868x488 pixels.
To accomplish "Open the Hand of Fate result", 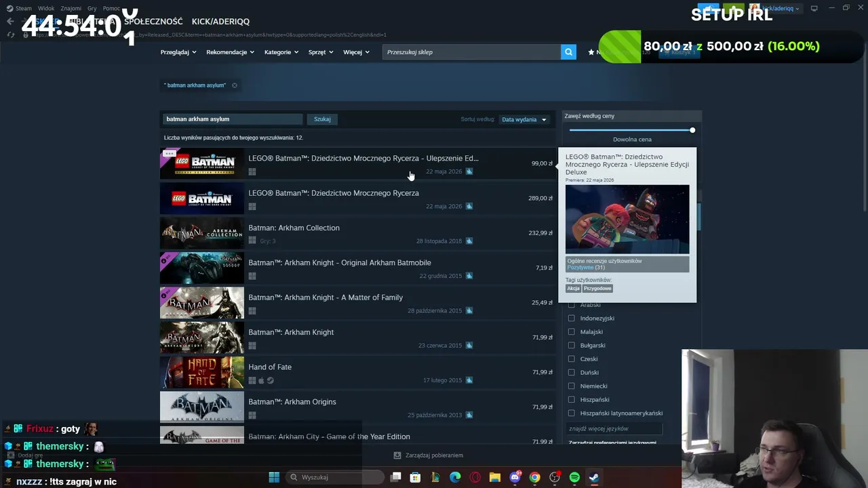I will (x=358, y=373).
